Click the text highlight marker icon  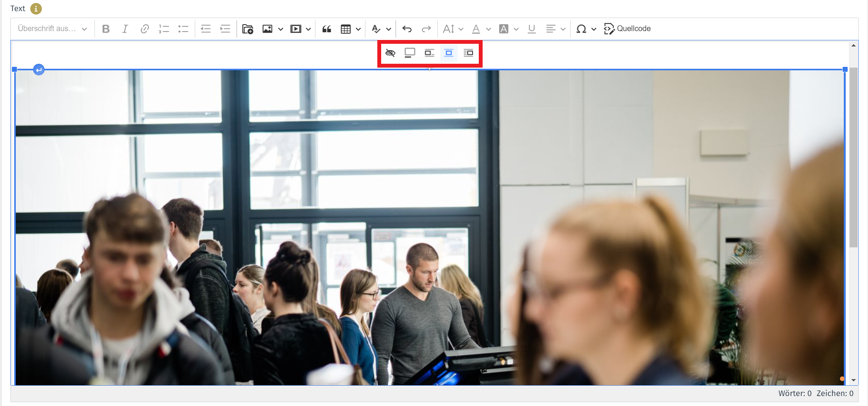pyautogui.click(x=376, y=29)
